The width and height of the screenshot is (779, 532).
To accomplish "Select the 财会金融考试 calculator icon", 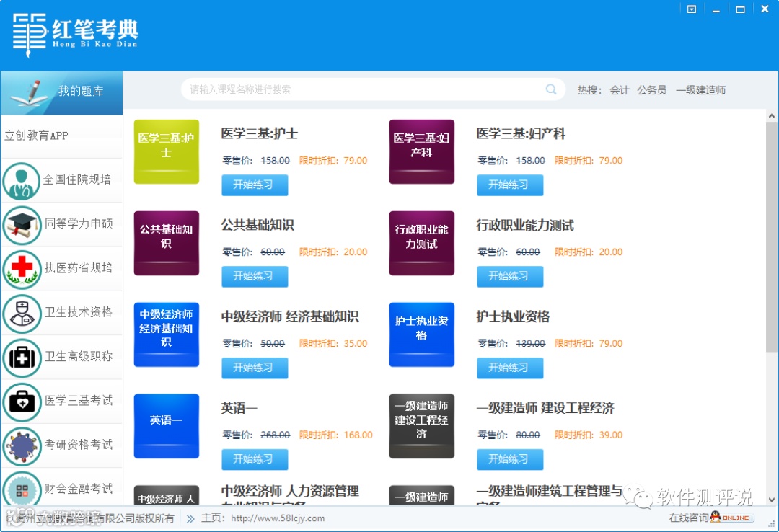I will pyautogui.click(x=22, y=489).
